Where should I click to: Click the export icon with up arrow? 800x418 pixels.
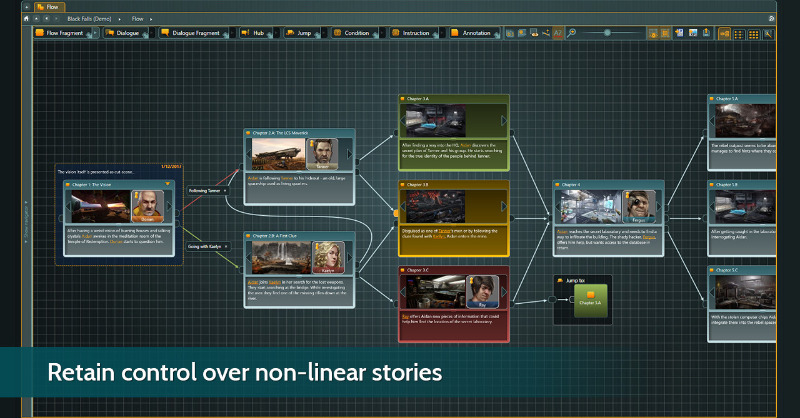[x=706, y=33]
